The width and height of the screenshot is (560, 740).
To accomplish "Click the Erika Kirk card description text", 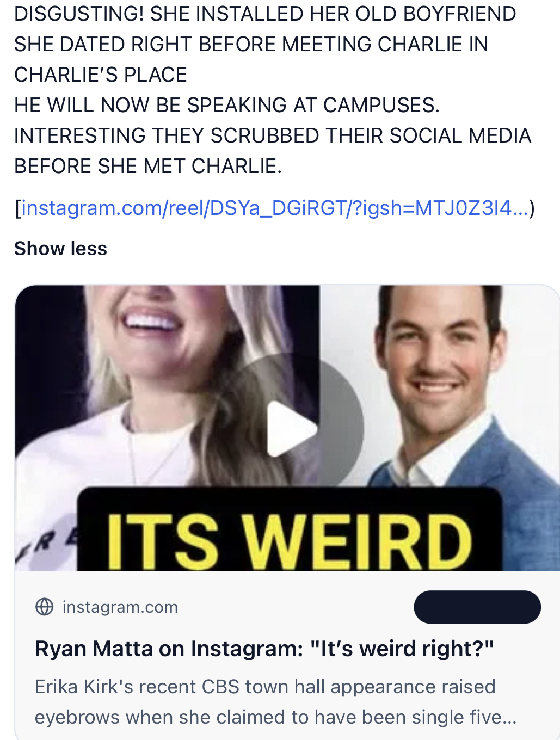I will (265, 687).
